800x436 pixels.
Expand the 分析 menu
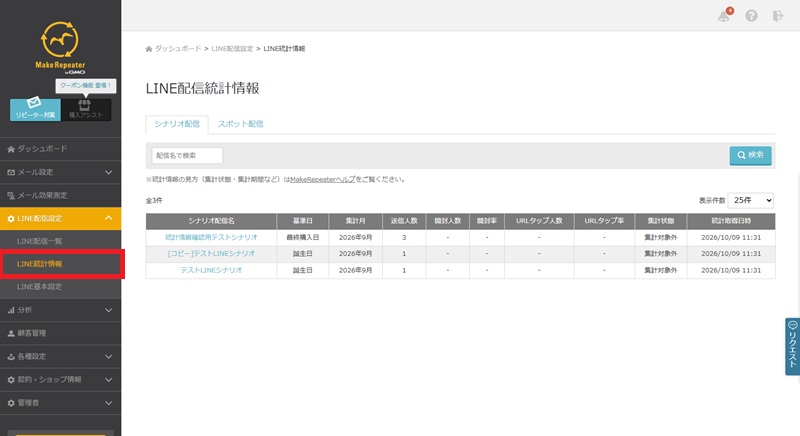click(x=60, y=310)
